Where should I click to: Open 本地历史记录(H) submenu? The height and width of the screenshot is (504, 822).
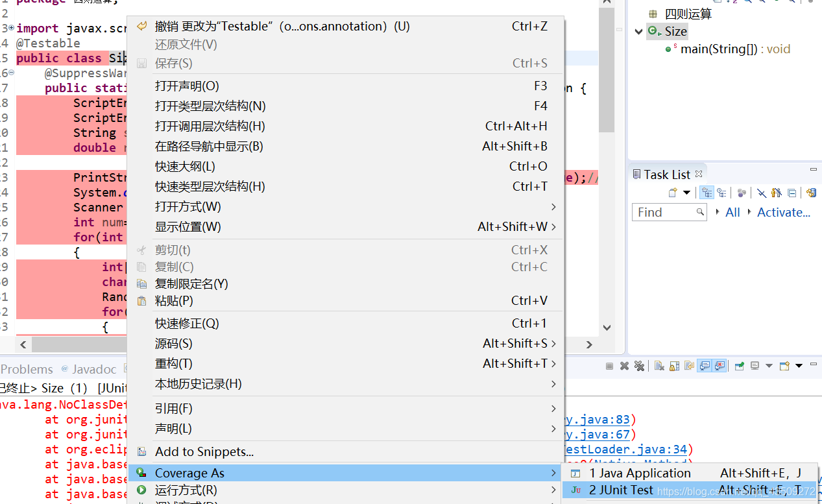(346, 383)
